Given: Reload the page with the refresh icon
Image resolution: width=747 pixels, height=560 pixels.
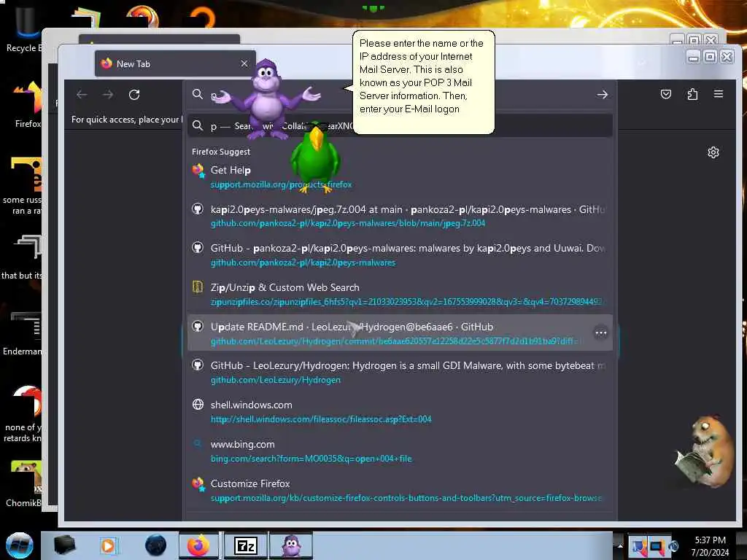Looking at the screenshot, I should coord(134,95).
